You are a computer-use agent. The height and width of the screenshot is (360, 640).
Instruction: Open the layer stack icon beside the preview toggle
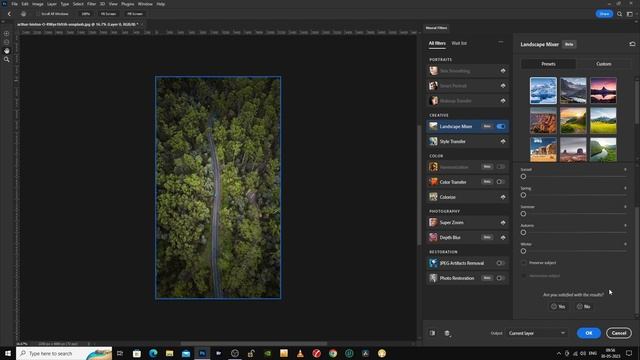pyautogui.click(x=447, y=333)
